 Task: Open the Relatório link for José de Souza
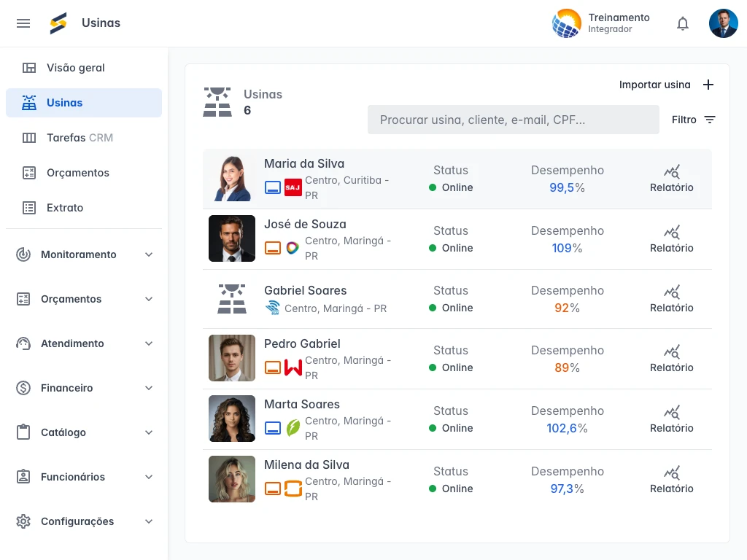pos(671,231)
